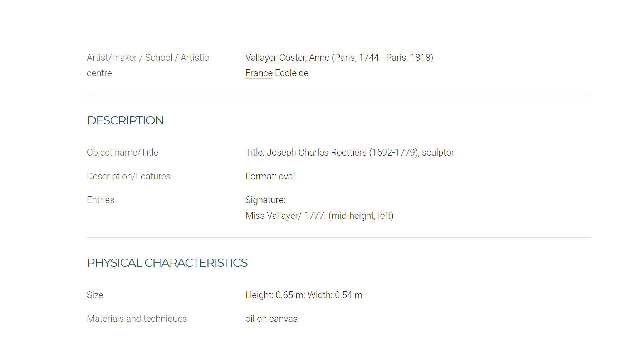This screenshot has width=617, height=364.
Task: Click the Format: oval description value
Action: point(270,176)
